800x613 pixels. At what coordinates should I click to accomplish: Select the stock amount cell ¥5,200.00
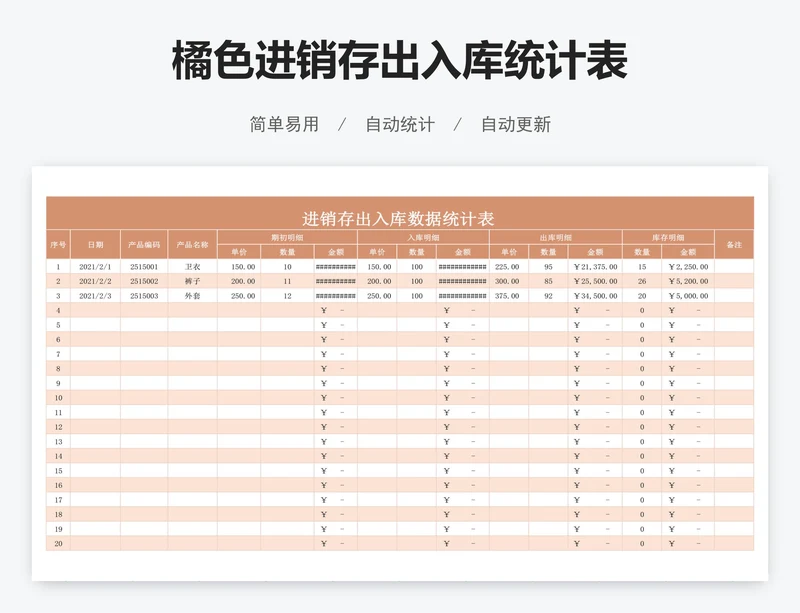(x=688, y=281)
